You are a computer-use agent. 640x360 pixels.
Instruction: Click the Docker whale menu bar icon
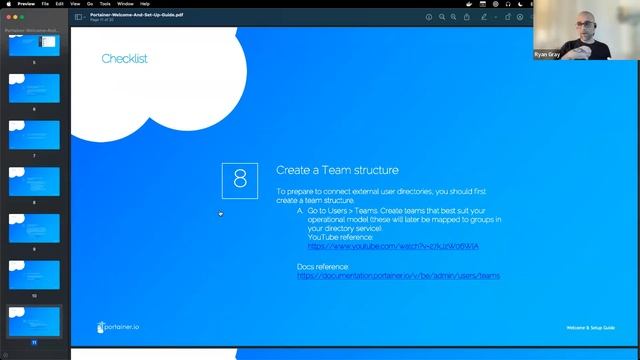[469, 4]
